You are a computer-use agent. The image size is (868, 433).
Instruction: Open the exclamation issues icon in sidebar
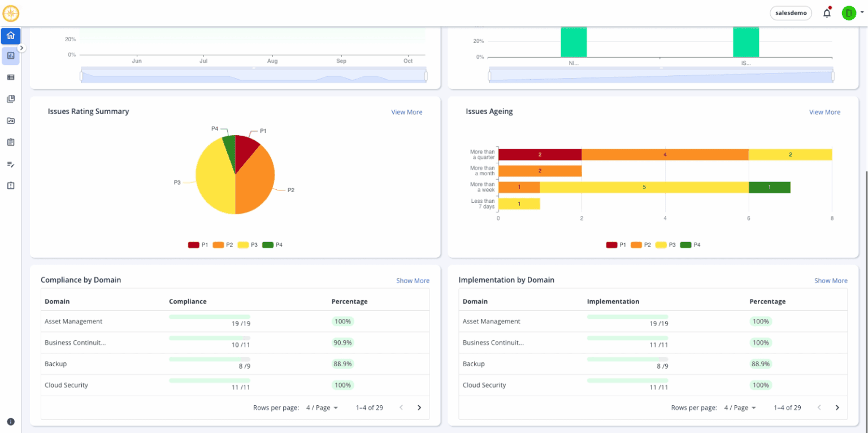pyautogui.click(x=11, y=185)
